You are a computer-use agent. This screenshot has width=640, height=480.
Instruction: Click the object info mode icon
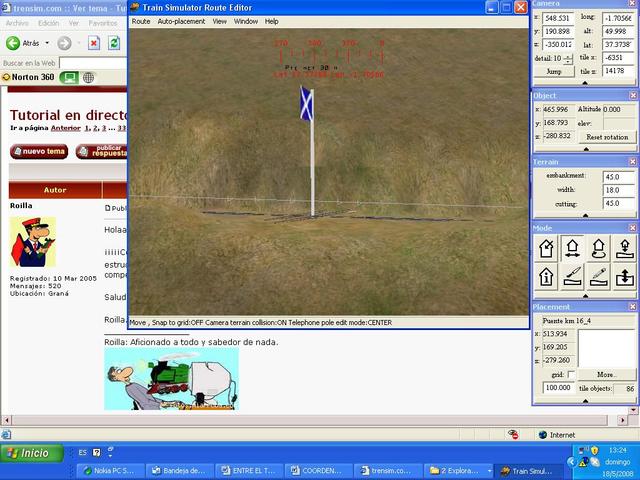click(x=547, y=276)
